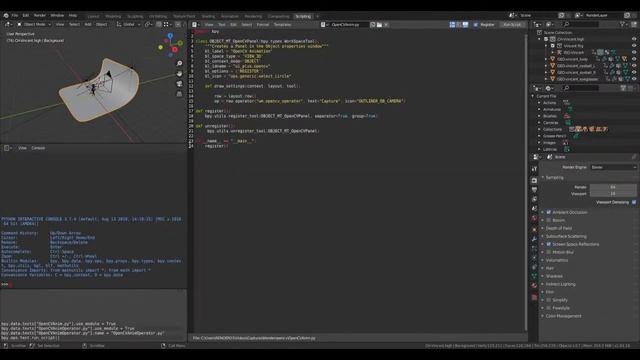Disable Ambient Occlusion checkbox
The width and height of the screenshot is (640, 360).
[549, 212]
